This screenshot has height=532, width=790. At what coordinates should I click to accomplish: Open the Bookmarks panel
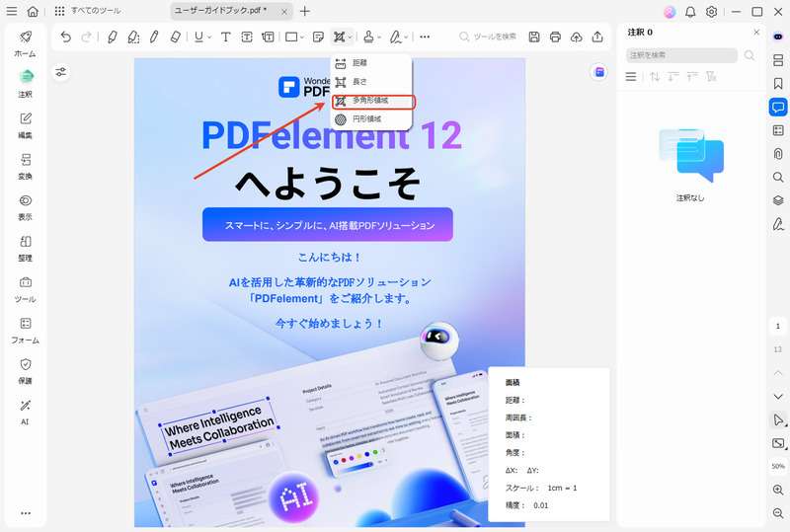click(x=778, y=84)
